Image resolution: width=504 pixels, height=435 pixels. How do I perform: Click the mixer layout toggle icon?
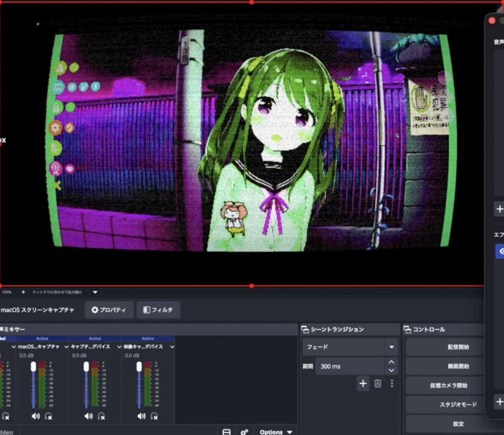pyautogui.click(x=226, y=432)
